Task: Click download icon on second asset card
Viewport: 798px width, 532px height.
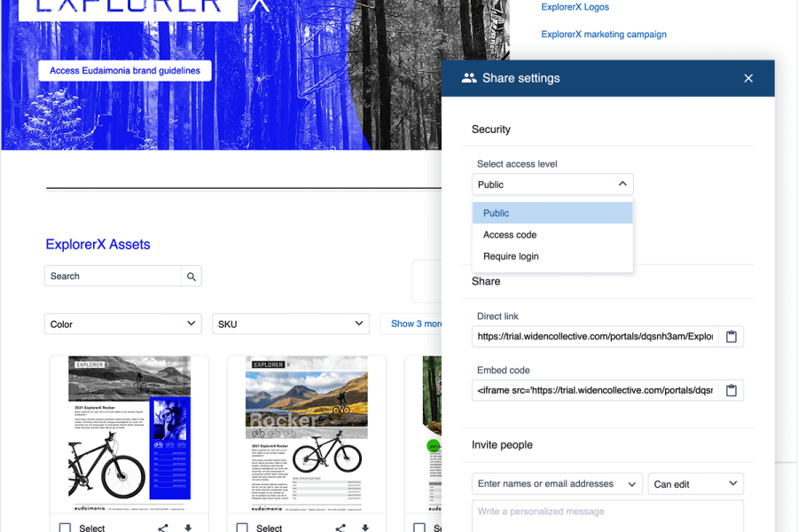Action: coord(365,528)
